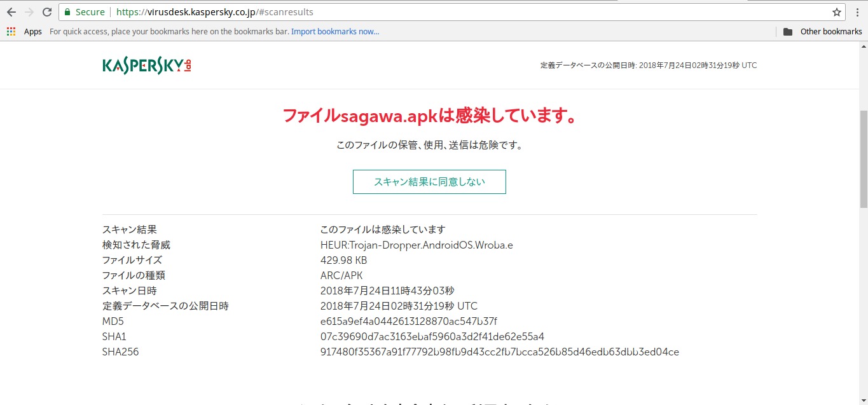Click the MD5 hash value
868x405 pixels.
tap(408, 321)
